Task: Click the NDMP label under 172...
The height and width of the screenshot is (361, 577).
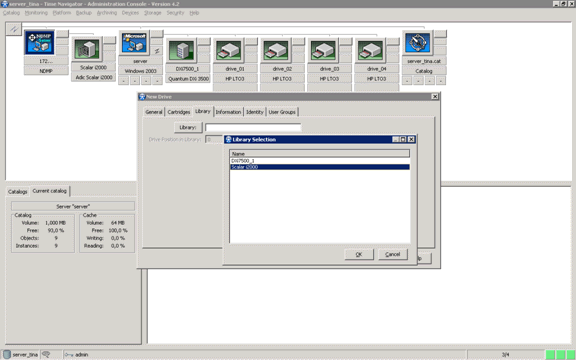Action: tap(46, 71)
